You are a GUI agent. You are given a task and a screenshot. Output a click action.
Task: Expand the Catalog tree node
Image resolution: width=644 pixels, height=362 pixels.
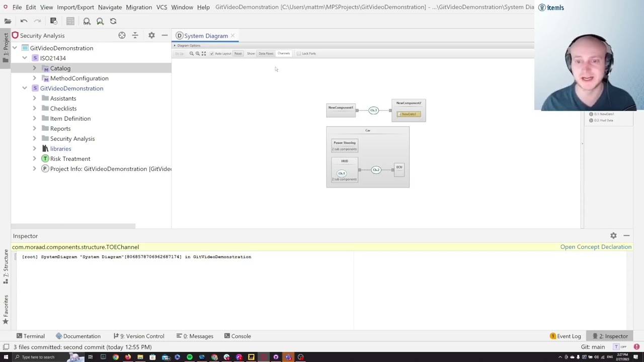pyautogui.click(x=34, y=68)
